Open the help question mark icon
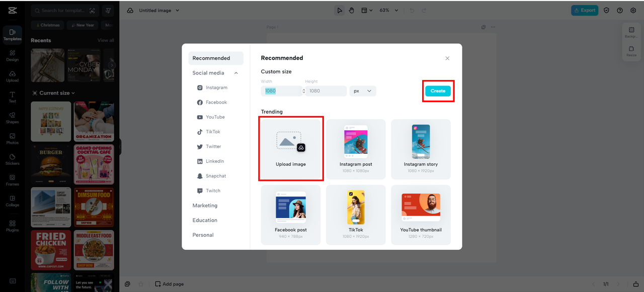The width and height of the screenshot is (644, 292). tap(620, 10)
